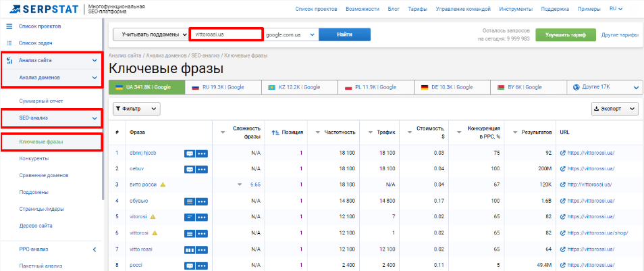Image resolution: width=644 pixels, height=271 pixels.
Task: Open the more-options dots for 'dbnnj hjccb'
Action: coord(202,153)
